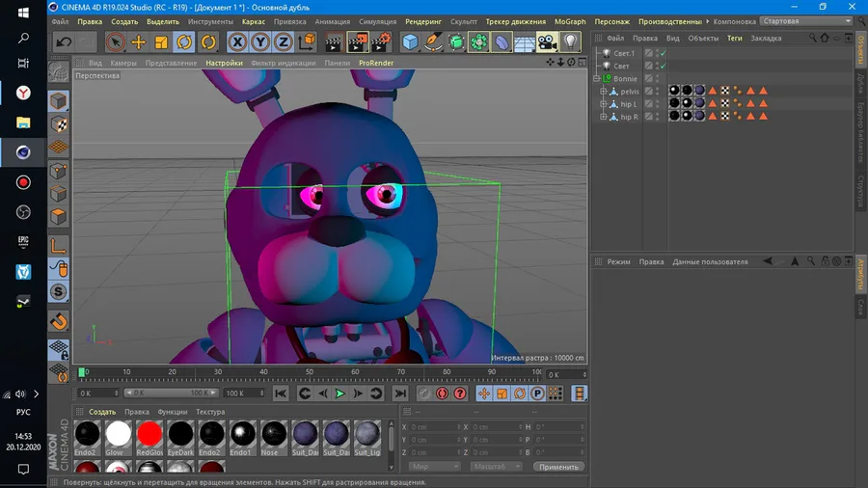Image resolution: width=868 pixels, height=488 pixels.
Task: Toggle pelvis visibility dots
Action: [x=657, y=92]
